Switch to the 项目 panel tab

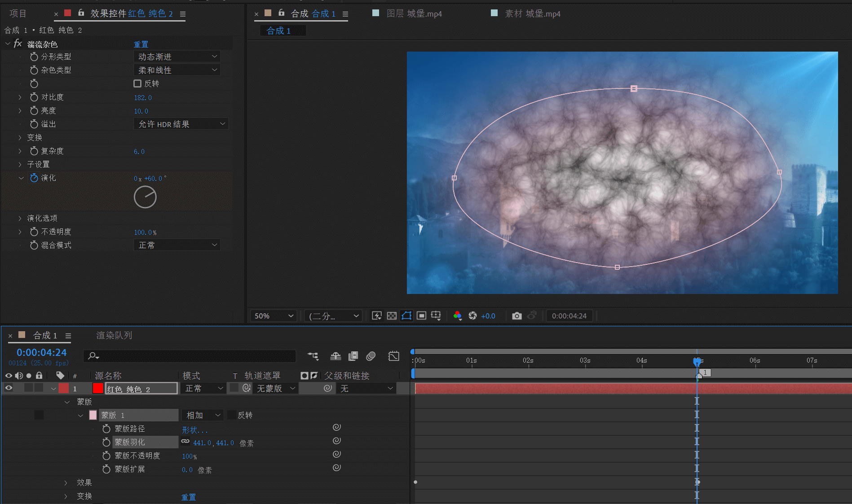tap(18, 13)
